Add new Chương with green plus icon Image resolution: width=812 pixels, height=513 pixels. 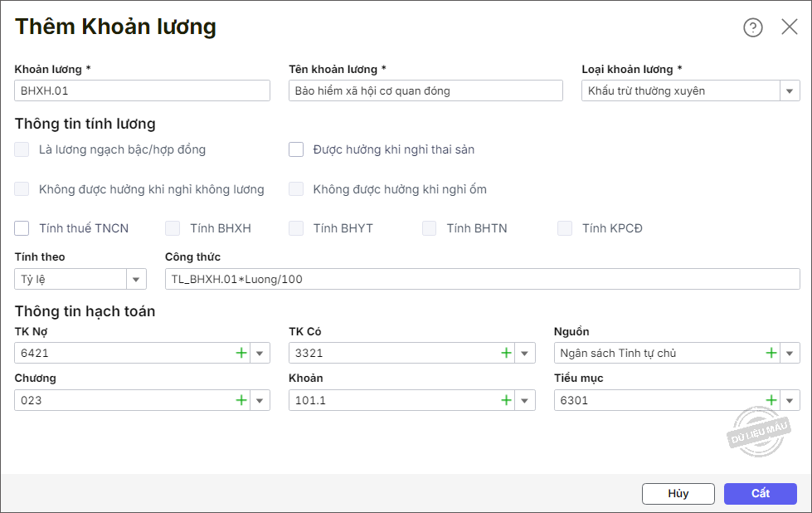pos(241,400)
